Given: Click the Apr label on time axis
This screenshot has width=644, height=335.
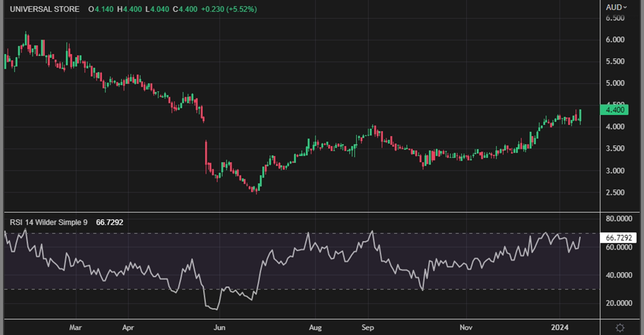Looking at the screenshot, I should (x=128, y=328).
